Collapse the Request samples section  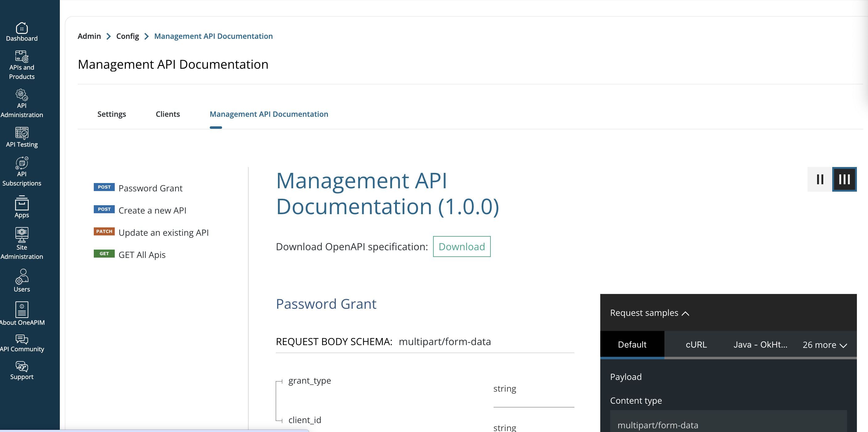(649, 313)
